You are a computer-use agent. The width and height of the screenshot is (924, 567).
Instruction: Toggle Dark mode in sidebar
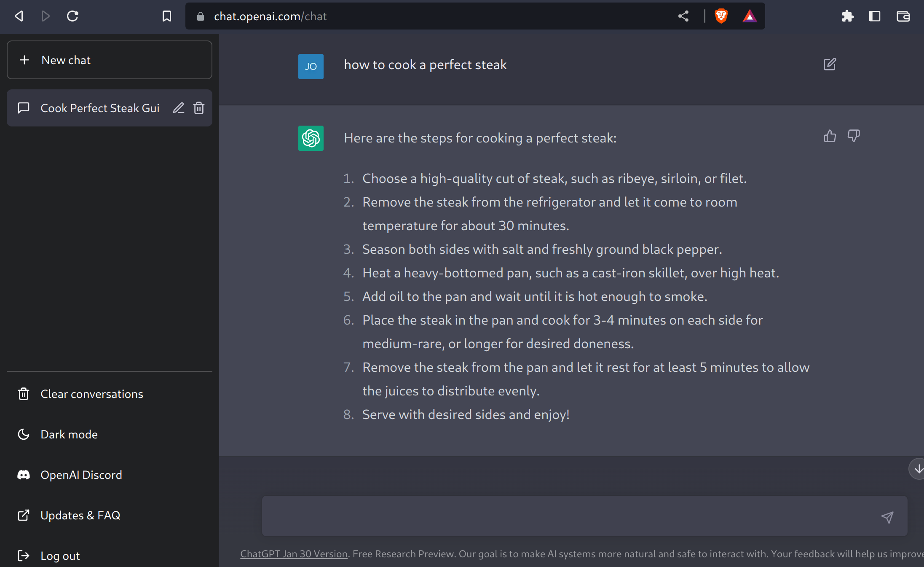69,434
